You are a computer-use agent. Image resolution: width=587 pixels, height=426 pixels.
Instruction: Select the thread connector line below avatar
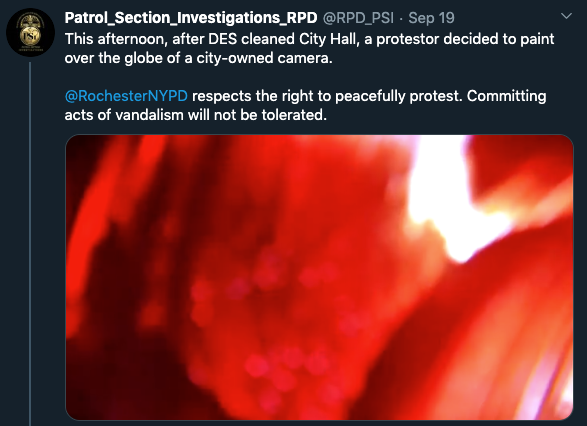click(x=30, y=244)
